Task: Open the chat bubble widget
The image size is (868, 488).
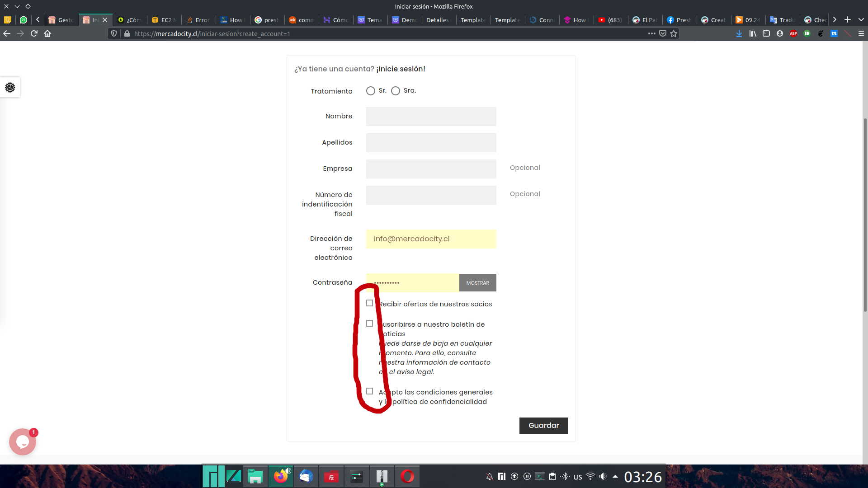Action: (x=23, y=441)
